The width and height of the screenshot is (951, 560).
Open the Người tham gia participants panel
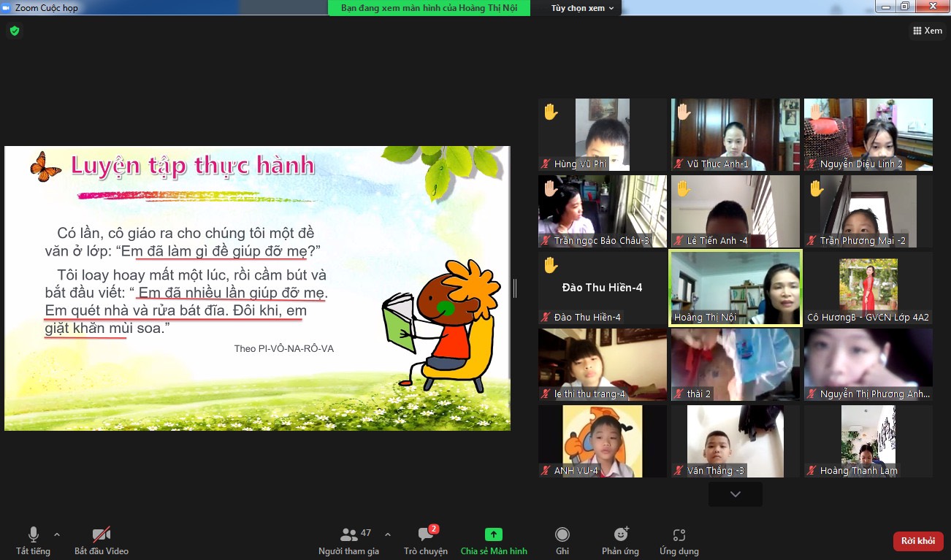pos(348,541)
